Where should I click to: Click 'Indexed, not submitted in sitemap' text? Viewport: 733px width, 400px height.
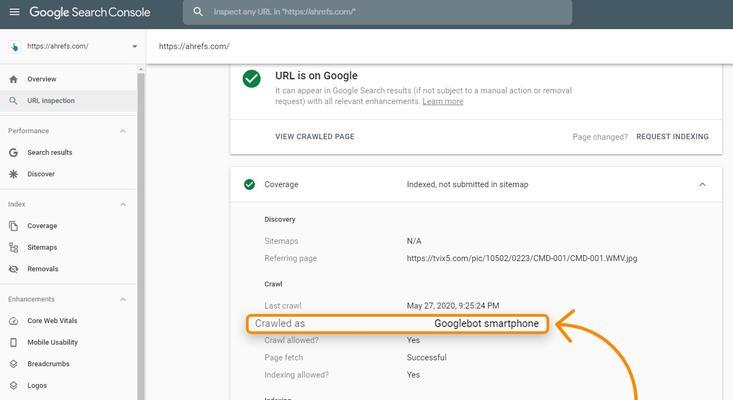click(467, 185)
